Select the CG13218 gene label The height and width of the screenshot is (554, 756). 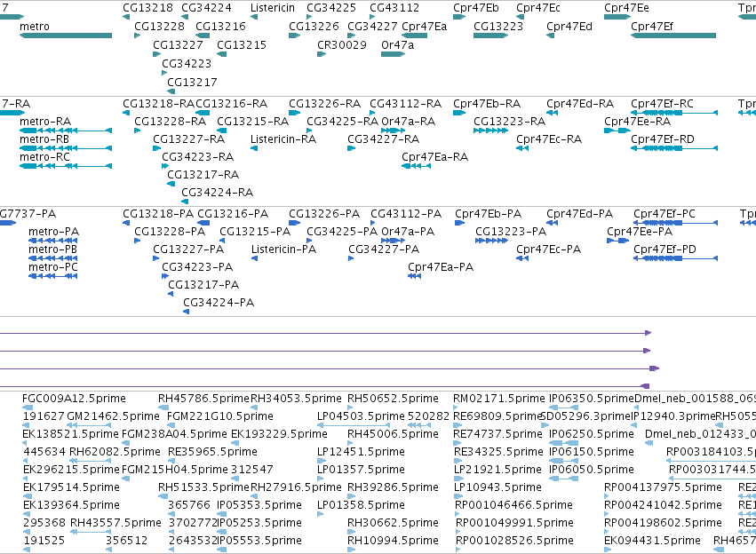(x=147, y=8)
